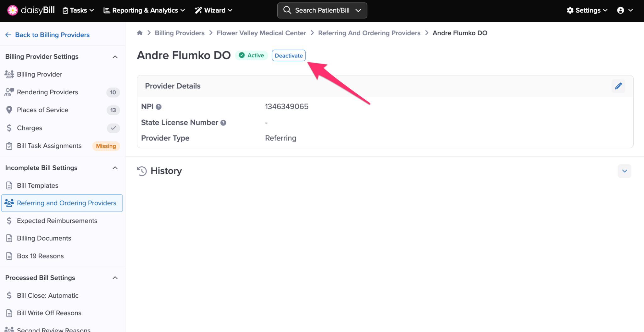Click the home icon in breadcrumb
This screenshot has height=332, width=644.
tap(140, 33)
